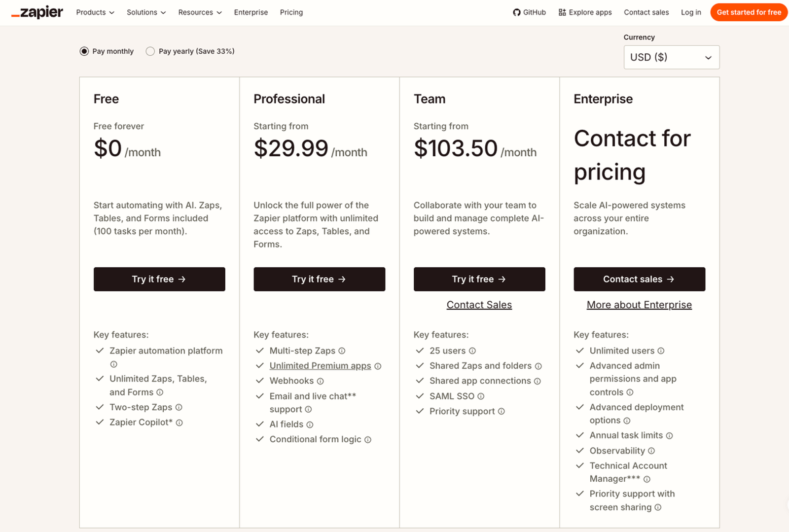Click the Explore apps grid icon

click(562, 12)
